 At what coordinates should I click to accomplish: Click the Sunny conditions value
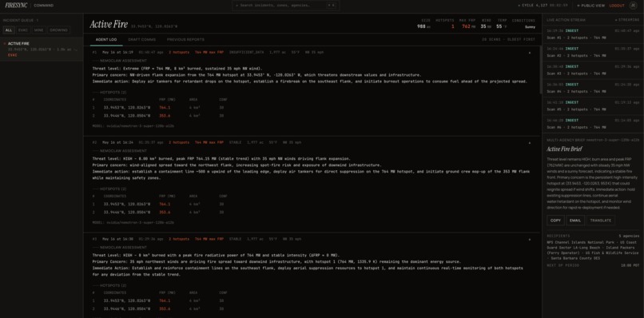click(530, 27)
